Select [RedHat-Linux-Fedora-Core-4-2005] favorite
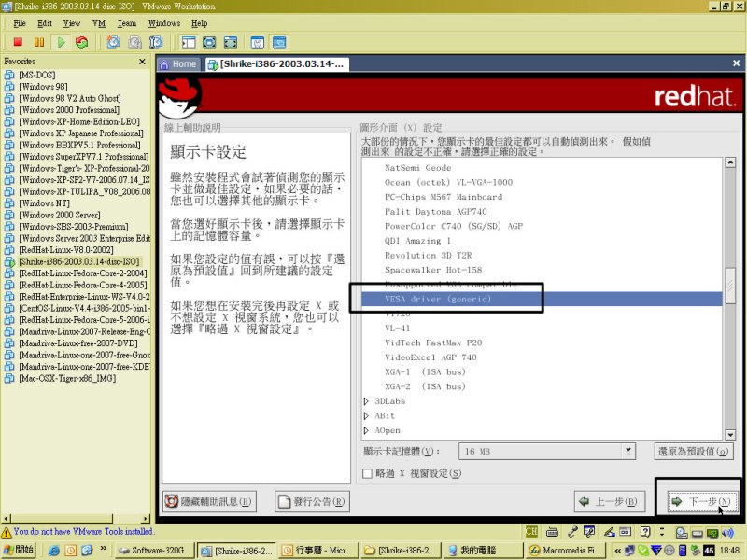The width and height of the screenshot is (747, 560). tap(83, 285)
